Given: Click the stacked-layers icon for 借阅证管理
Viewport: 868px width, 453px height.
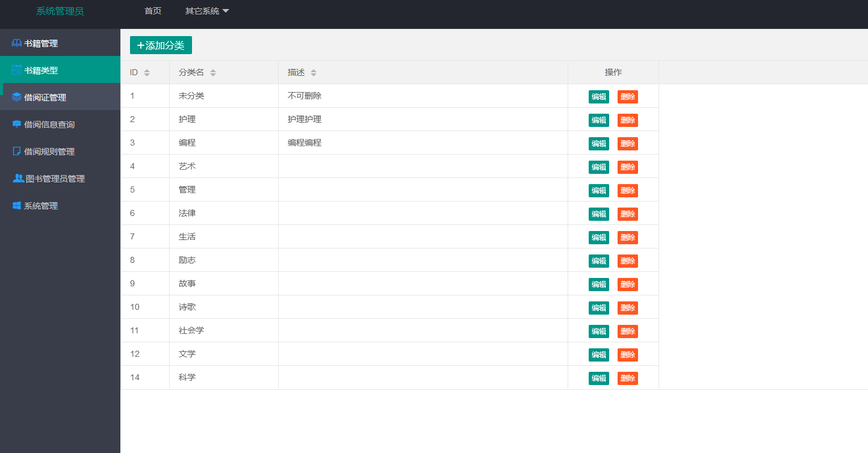Looking at the screenshot, I should pos(16,97).
